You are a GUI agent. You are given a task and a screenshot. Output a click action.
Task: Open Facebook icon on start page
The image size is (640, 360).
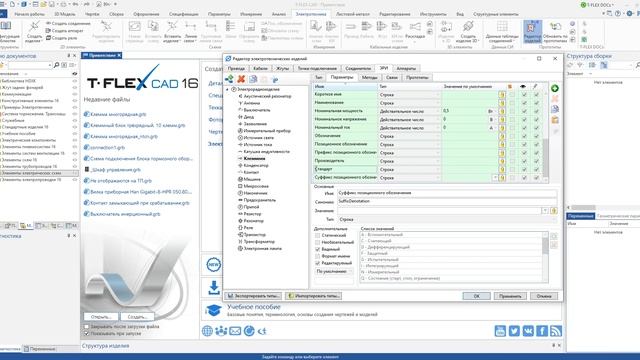(x=542, y=331)
